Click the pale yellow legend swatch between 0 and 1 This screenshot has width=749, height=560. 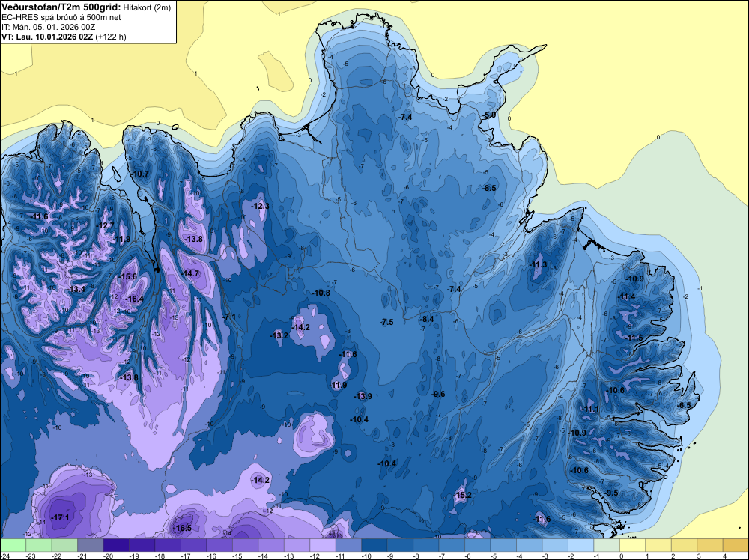(633, 545)
